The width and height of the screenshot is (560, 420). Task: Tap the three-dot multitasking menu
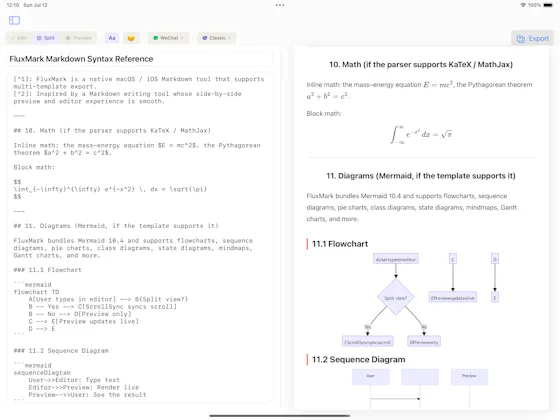[x=280, y=5]
